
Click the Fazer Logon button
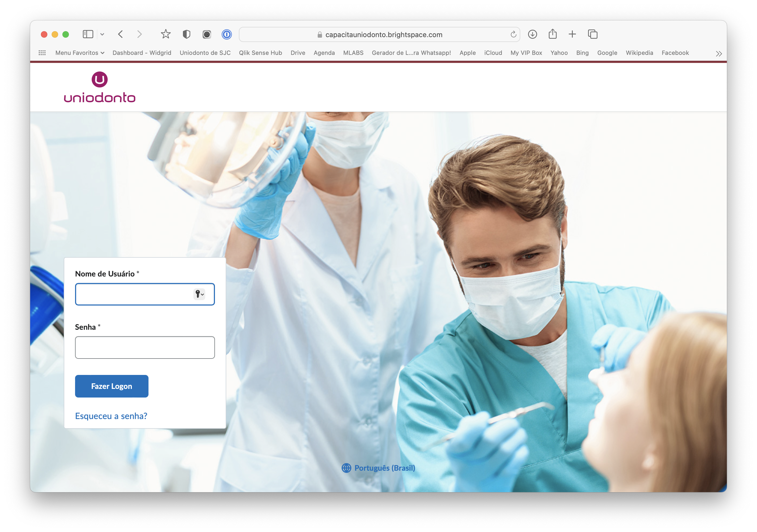pyautogui.click(x=111, y=386)
